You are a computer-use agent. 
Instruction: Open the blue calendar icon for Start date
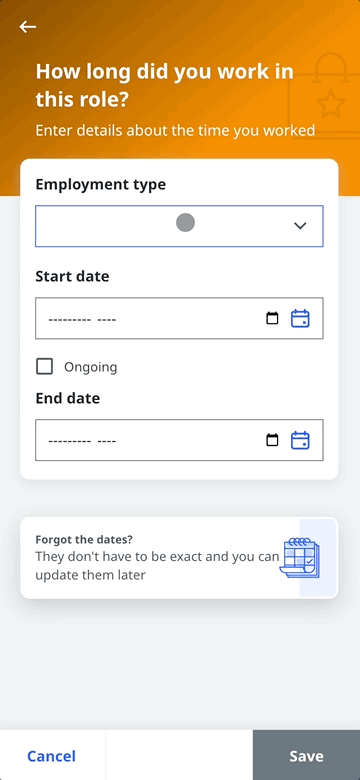point(300,318)
